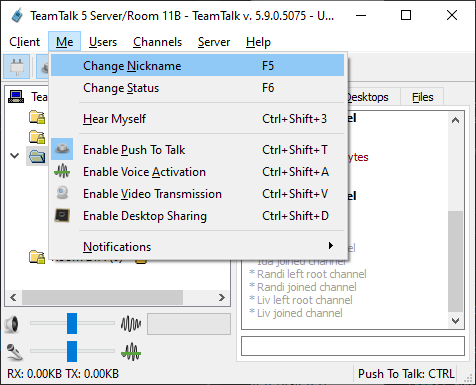Collapse the open channel tree node
The image size is (476, 385).
pyautogui.click(x=14, y=155)
